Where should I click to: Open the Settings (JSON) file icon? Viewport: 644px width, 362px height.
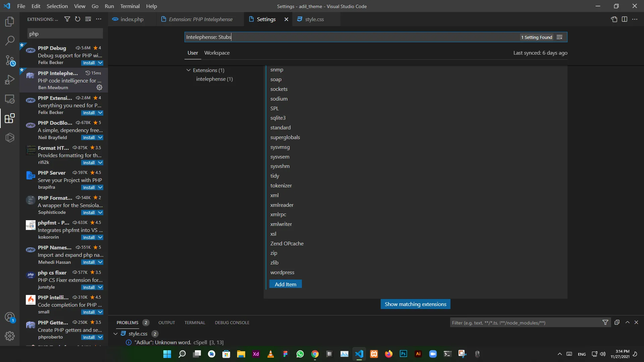614,19
